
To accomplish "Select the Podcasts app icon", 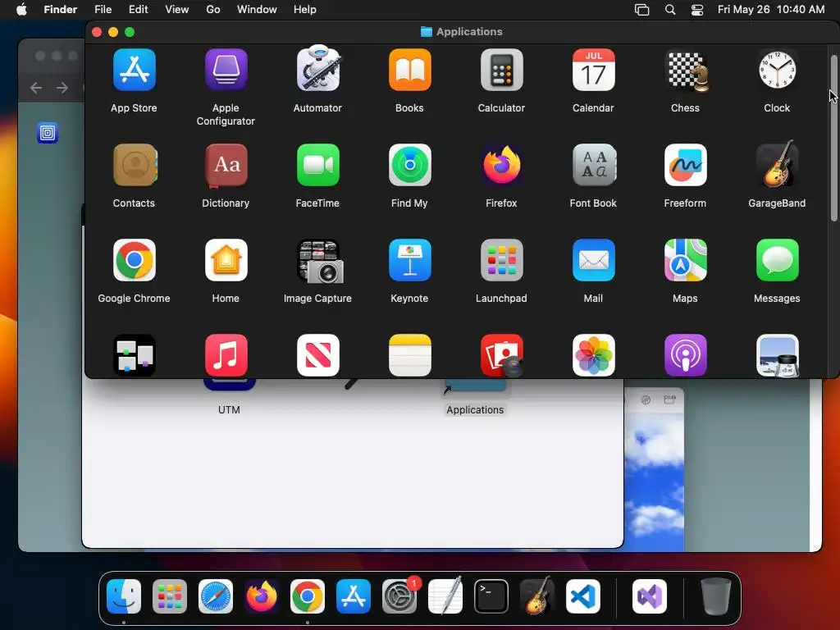I will pos(686,355).
